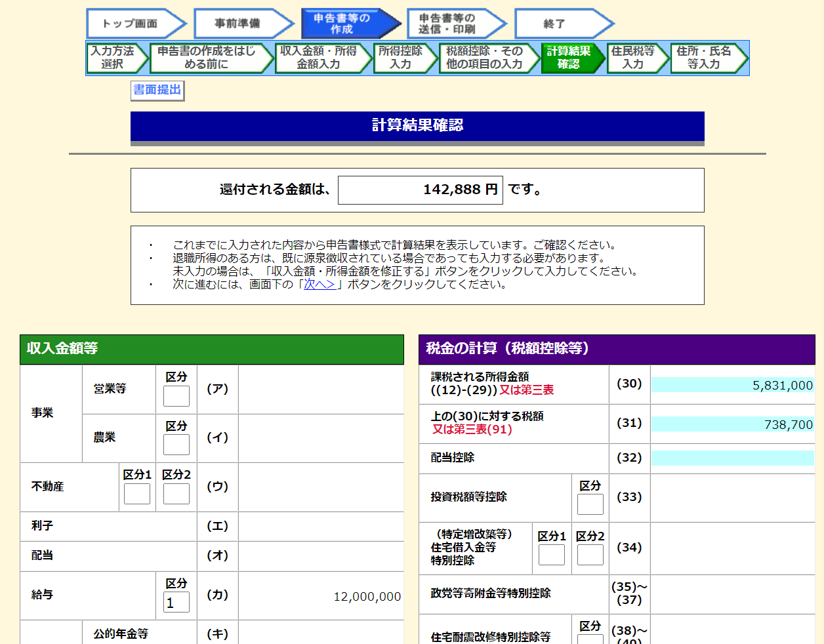
Task: Click the 営業等 区分 input box
Action: (x=176, y=396)
